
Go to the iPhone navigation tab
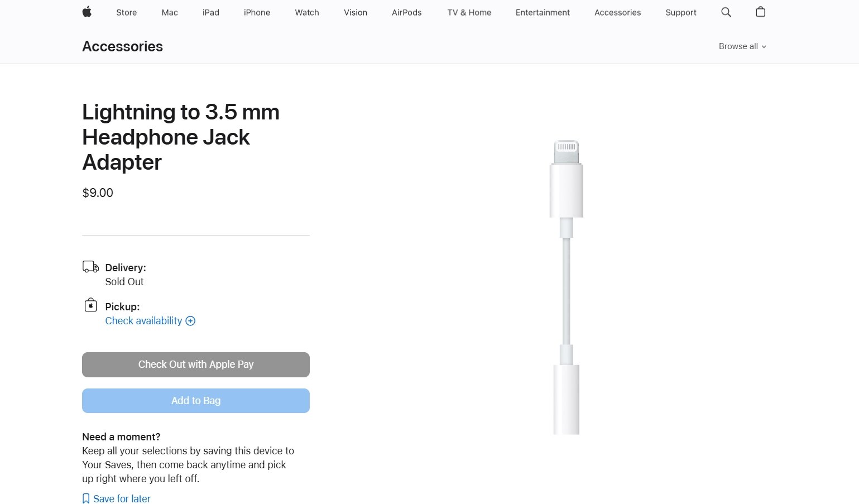pos(257,12)
